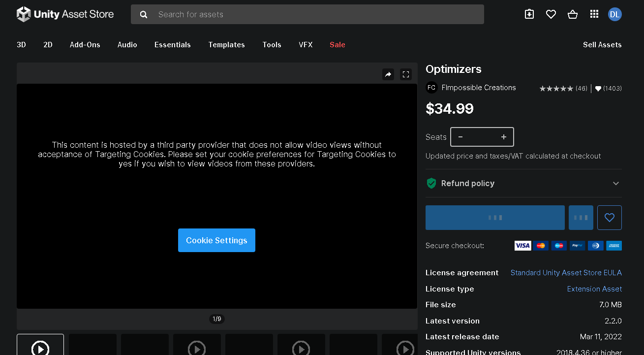This screenshot has width=644, height=355.
Task: Click the Maestro payment icon
Action: coord(559,246)
